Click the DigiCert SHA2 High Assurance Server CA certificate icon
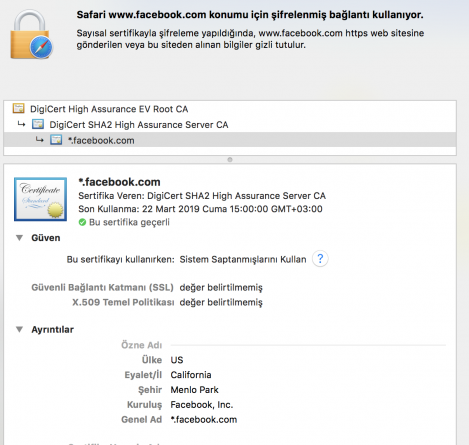The height and width of the screenshot is (445, 469). (x=38, y=124)
